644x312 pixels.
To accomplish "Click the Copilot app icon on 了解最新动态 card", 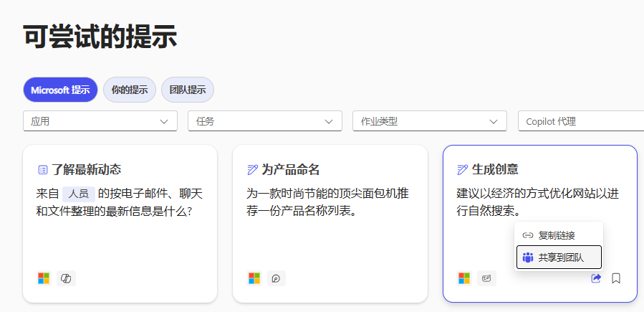I will coord(66,278).
